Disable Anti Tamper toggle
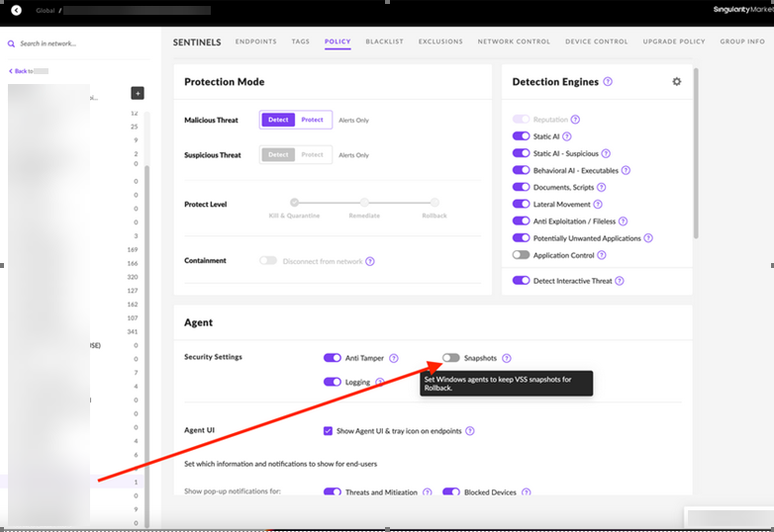This screenshot has width=774, height=532. coord(333,357)
